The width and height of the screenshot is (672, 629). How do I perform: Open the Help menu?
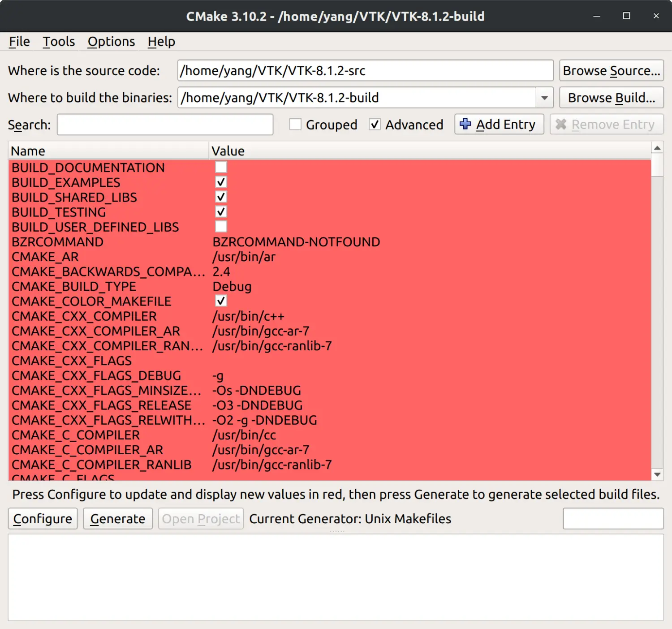coord(161,42)
